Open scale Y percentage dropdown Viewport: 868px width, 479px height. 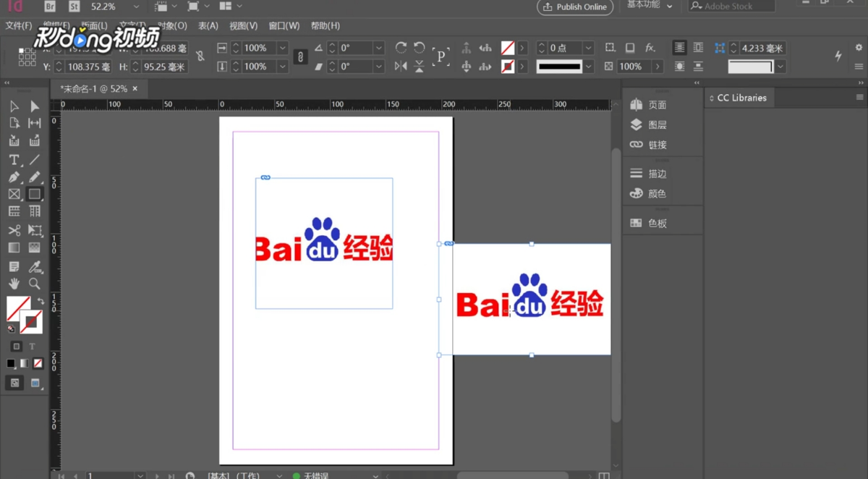coord(282,66)
